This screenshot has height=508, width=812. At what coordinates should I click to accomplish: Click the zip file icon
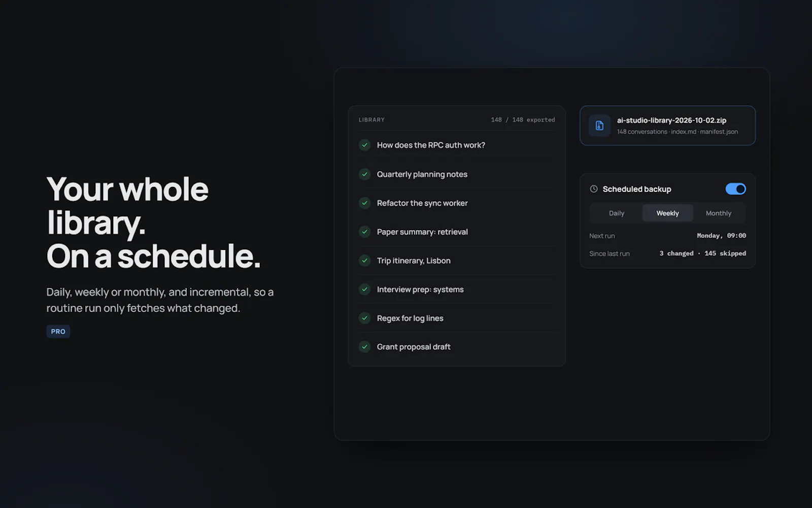coord(599,125)
